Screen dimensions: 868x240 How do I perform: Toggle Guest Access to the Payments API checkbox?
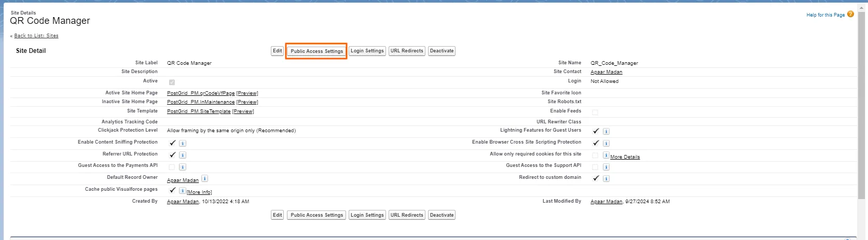tap(172, 167)
